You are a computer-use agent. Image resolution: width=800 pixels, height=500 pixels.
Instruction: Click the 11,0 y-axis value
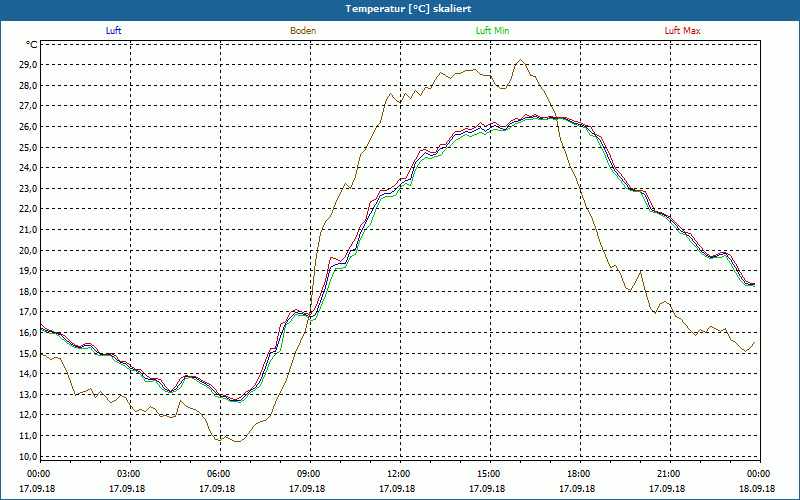tap(28, 436)
